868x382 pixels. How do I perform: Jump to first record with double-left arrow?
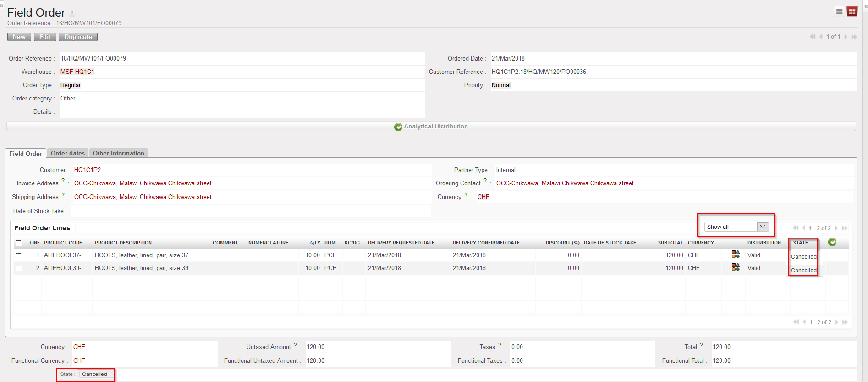click(813, 37)
